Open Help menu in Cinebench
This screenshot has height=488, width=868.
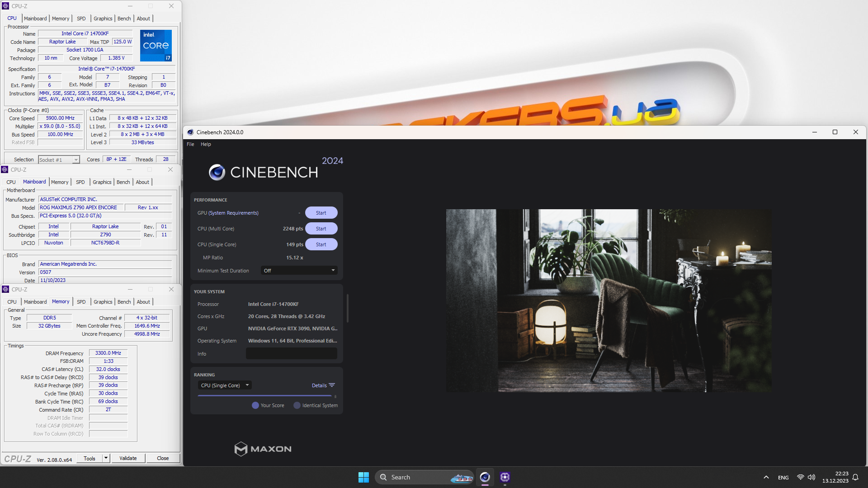(206, 144)
